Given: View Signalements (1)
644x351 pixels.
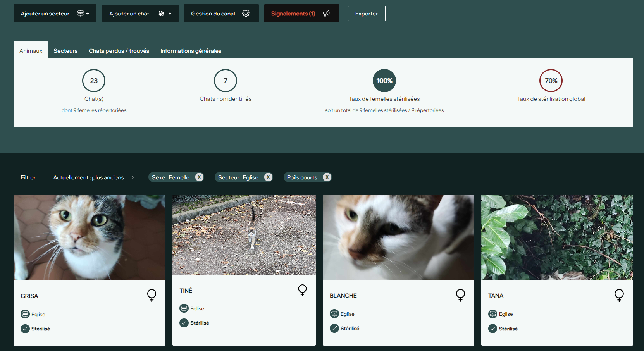Looking at the screenshot, I should [301, 14].
